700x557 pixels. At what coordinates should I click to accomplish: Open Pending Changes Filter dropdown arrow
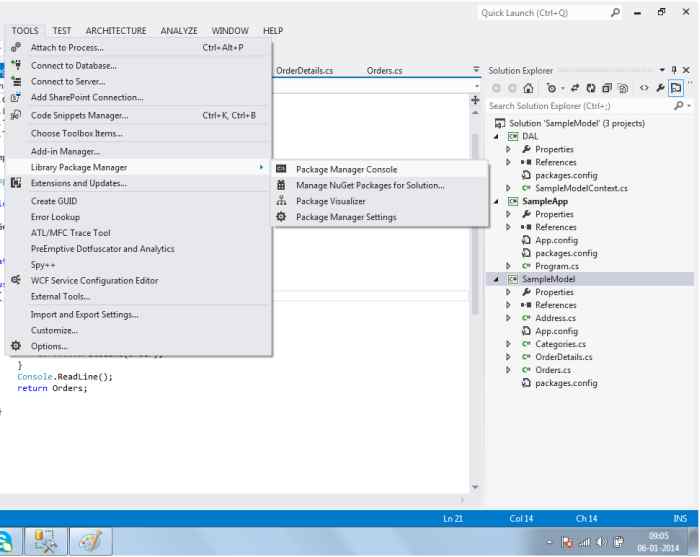click(x=562, y=88)
